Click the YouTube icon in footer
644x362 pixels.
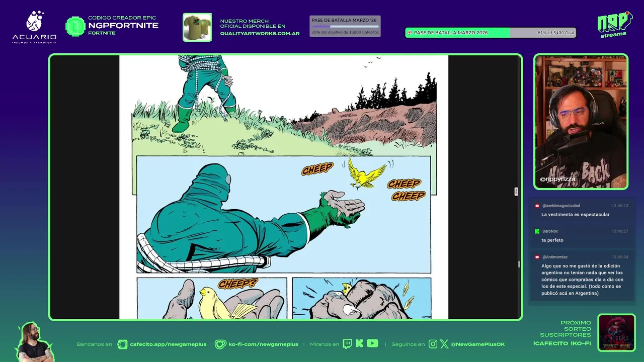372,344
